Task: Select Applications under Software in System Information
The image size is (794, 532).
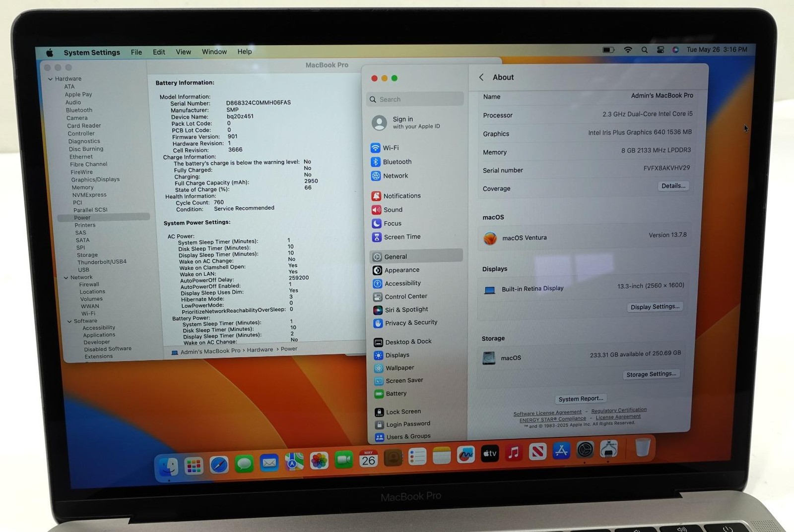Action: click(99, 335)
